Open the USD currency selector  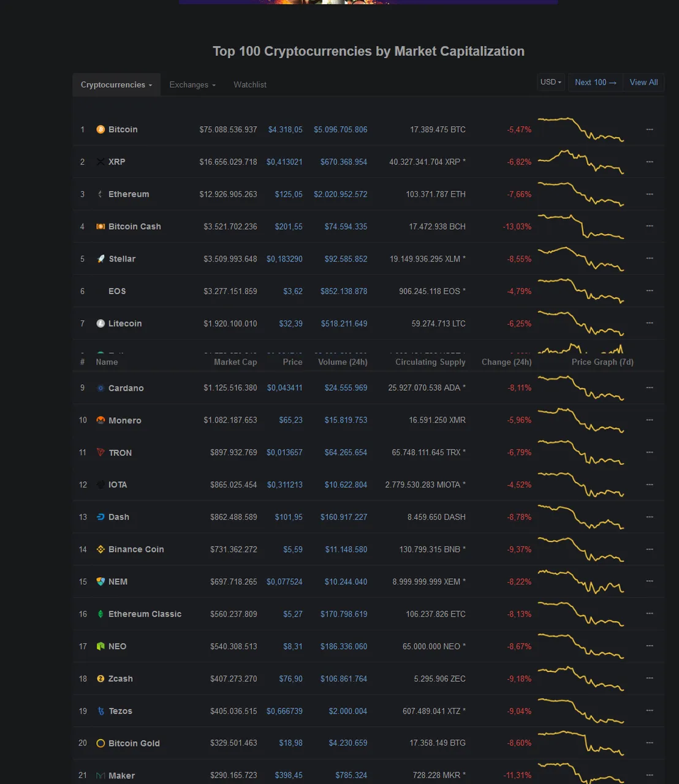[551, 82]
